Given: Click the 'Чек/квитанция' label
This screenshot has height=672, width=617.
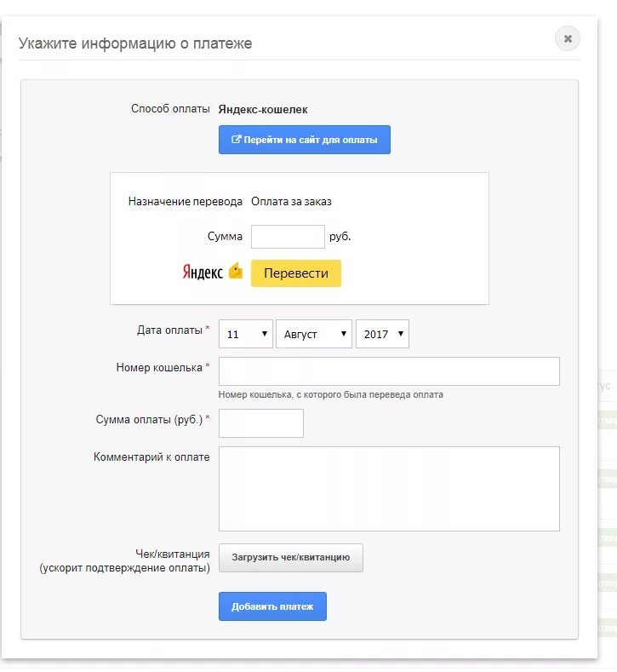Looking at the screenshot, I should 173,554.
